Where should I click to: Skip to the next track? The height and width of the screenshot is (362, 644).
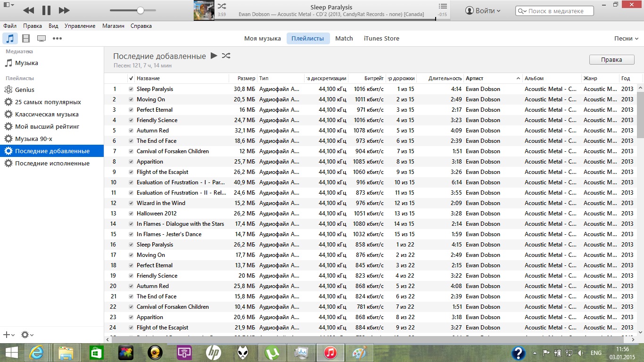[x=64, y=10]
